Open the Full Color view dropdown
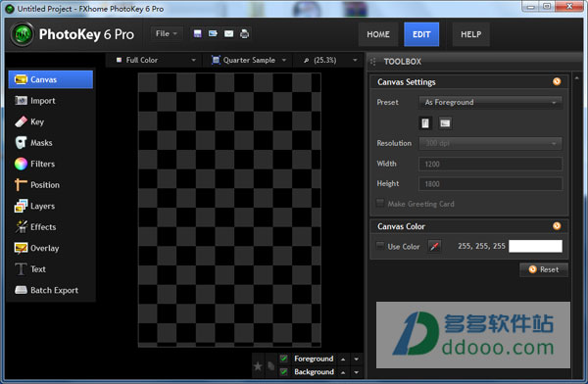The width and height of the screenshot is (588, 384). point(155,60)
